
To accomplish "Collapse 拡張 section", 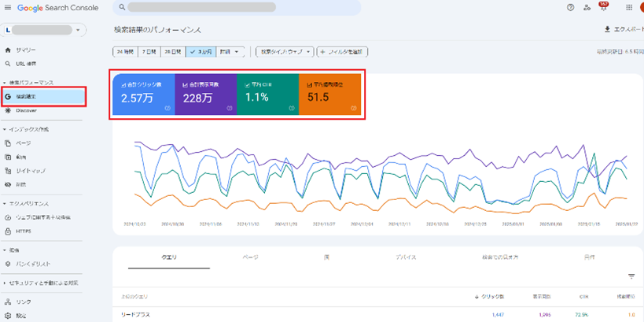I will pos(12,250).
